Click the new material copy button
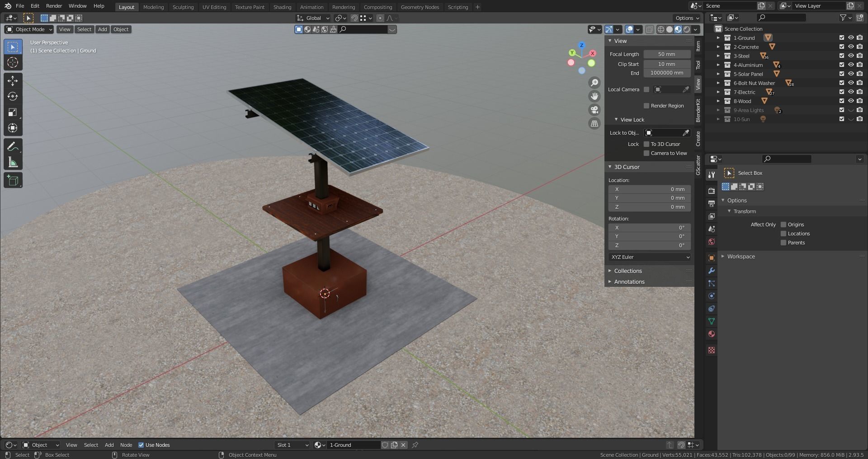 (394, 445)
